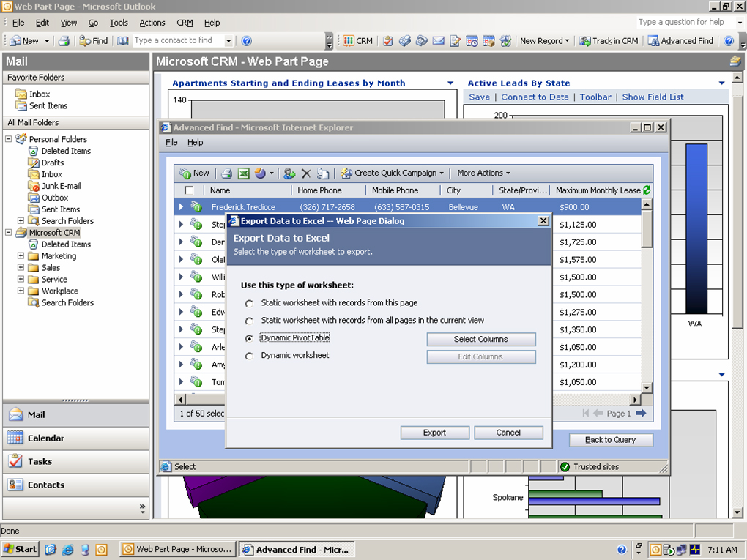
Task: Open the New Record dropdown menu
Action: [x=544, y=41]
